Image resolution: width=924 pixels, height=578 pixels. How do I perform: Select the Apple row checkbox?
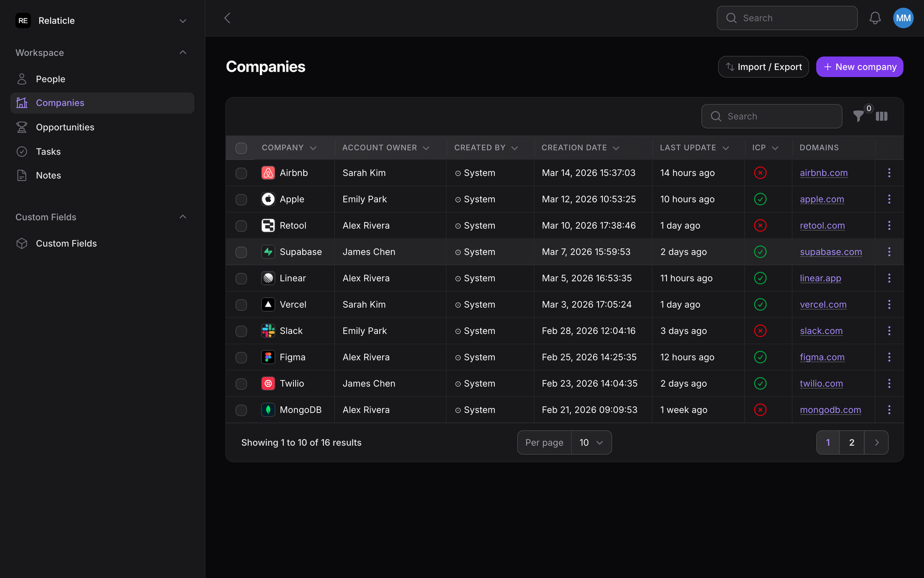pyautogui.click(x=241, y=200)
